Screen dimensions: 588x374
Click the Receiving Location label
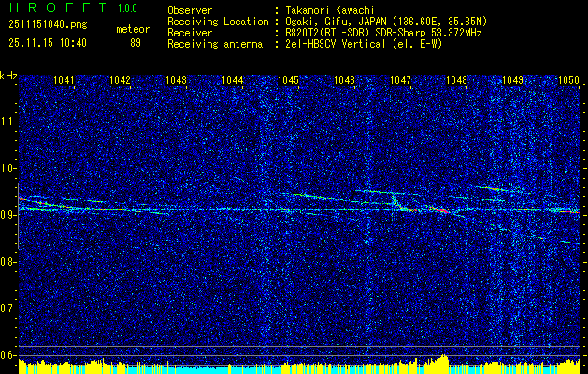pyautogui.click(x=218, y=22)
